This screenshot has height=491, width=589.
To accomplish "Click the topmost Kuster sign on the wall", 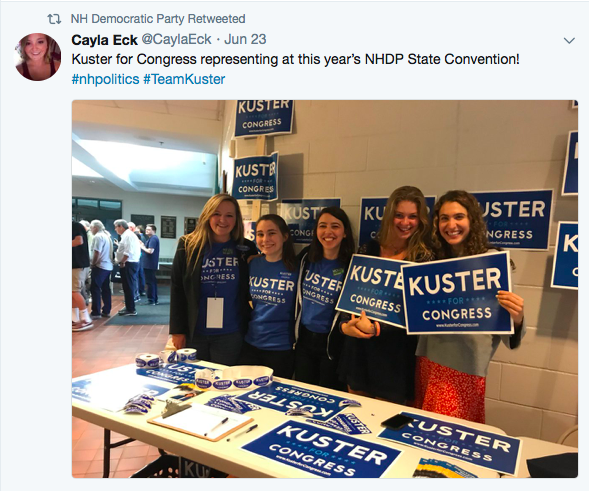I will pos(264,118).
